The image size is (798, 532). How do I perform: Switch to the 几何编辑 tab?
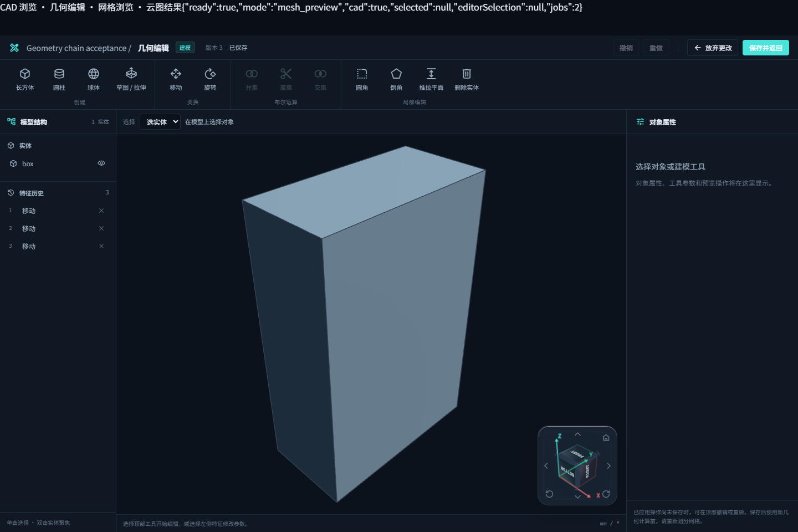tap(68, 7)
